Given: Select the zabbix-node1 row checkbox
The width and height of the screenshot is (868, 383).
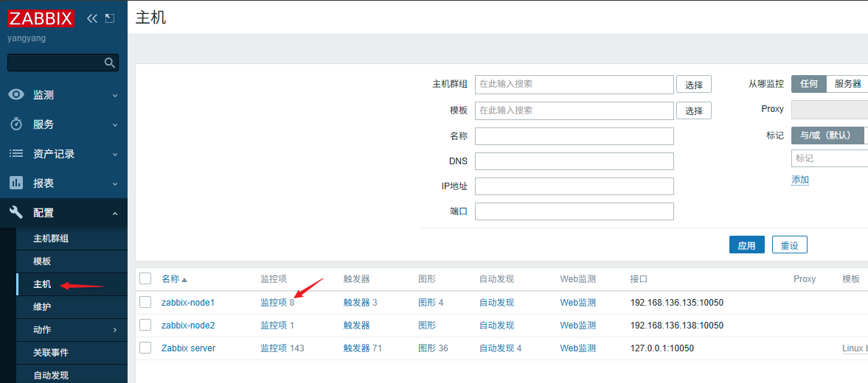Looking at the screenshot, I should pos(145,302).
